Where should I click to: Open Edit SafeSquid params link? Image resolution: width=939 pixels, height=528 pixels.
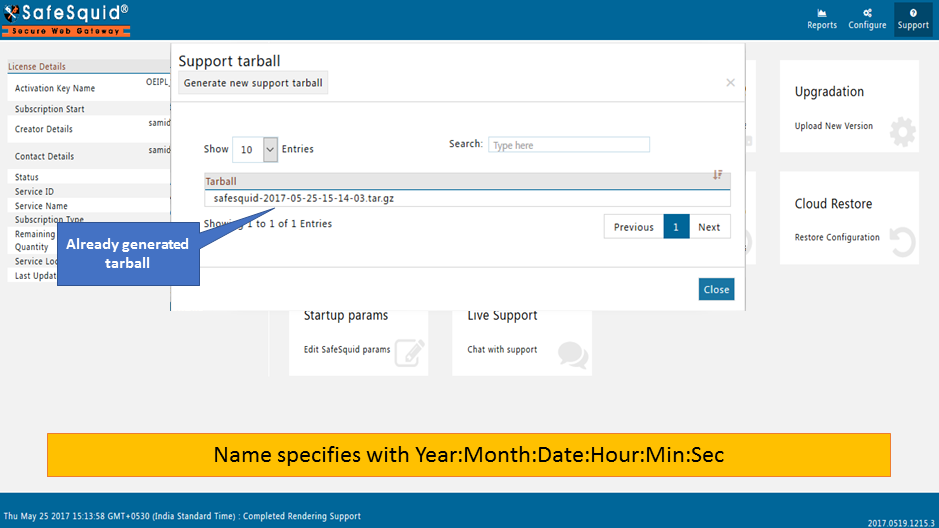(x=347, y=350)
